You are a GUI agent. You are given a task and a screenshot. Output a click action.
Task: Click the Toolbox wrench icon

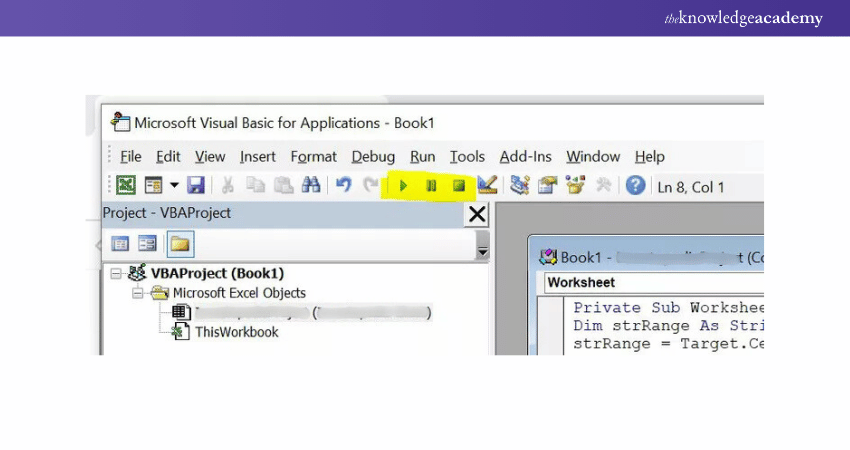click(603, 185)
